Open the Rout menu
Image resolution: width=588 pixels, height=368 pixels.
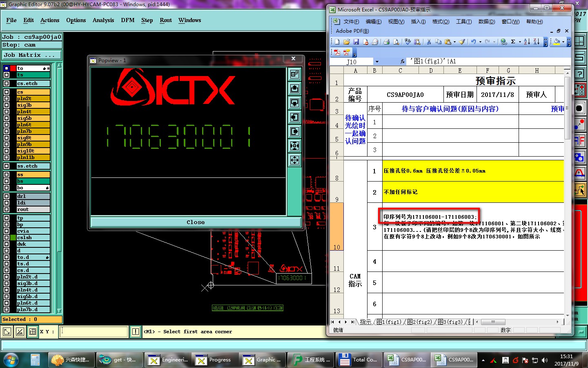(166, 20)
